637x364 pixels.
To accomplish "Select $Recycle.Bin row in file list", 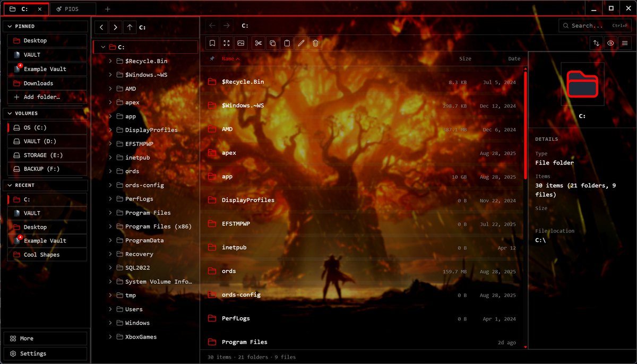I will tap(363, 82).
